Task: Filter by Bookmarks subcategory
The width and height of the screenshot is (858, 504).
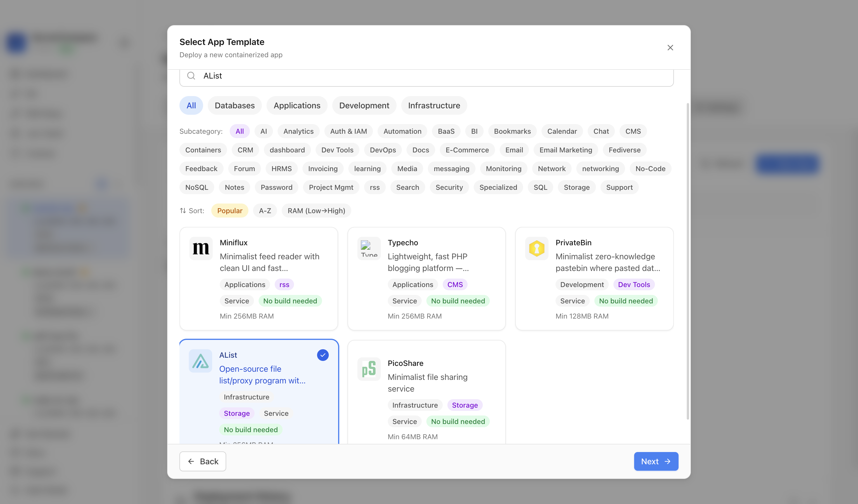Action: pyautogui.click(x=512, y=131)
